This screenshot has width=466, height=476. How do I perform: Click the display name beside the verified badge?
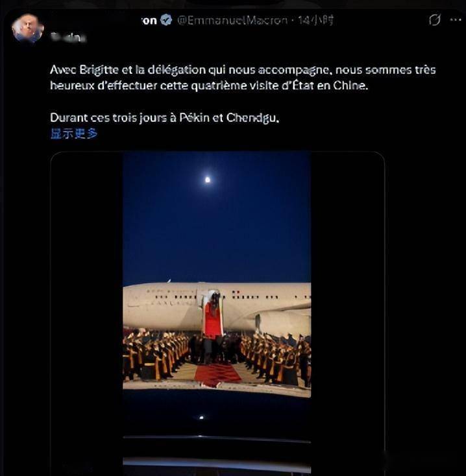(x=149, y=20)
